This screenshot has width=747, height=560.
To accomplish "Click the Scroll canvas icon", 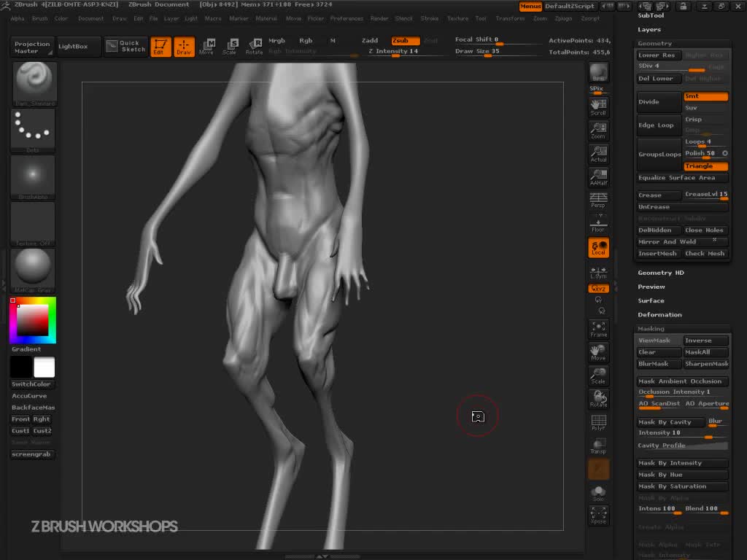I will click(x=598, y=108).
